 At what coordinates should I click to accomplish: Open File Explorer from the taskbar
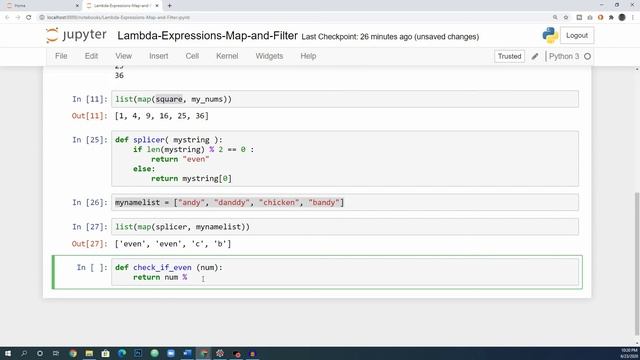click(89, 353)
